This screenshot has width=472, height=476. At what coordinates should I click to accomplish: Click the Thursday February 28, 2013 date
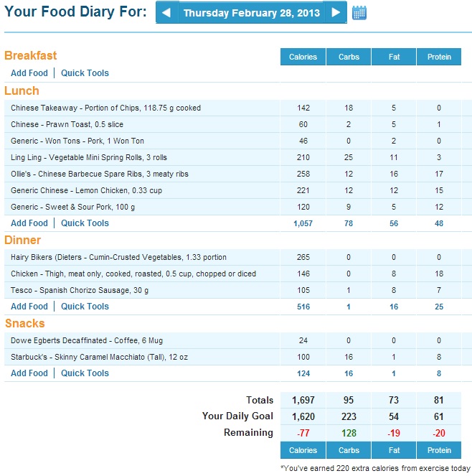coord(251,13)
